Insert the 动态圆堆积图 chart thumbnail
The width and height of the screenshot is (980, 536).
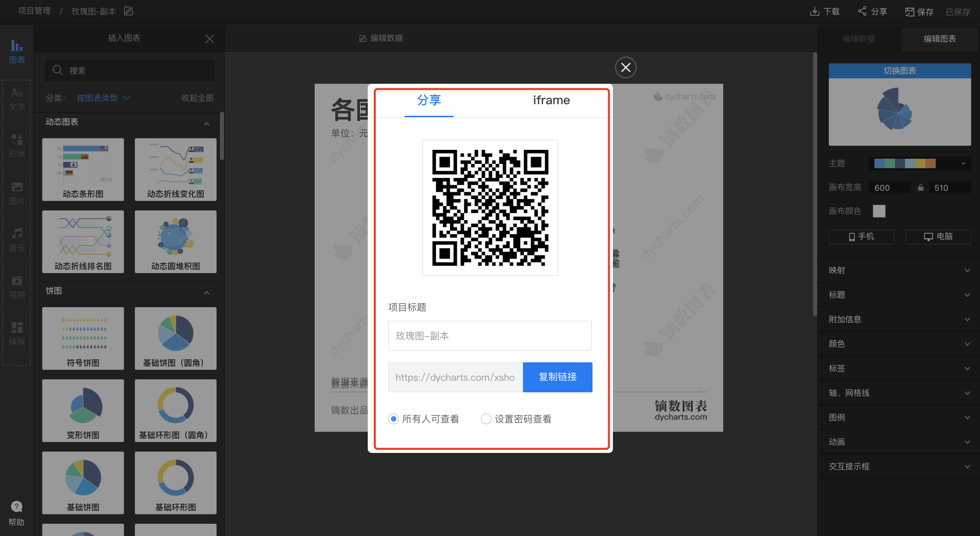pos(175,241)
